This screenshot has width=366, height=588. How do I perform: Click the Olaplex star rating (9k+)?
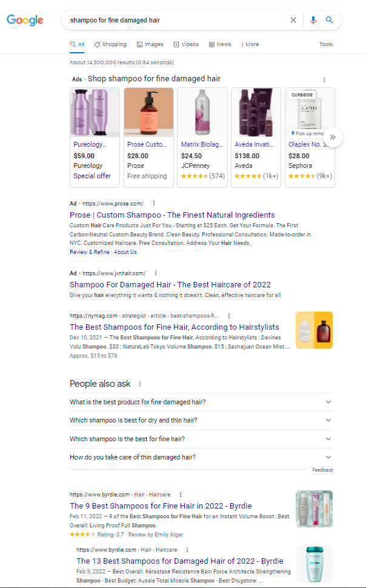[x=310, y=176]
